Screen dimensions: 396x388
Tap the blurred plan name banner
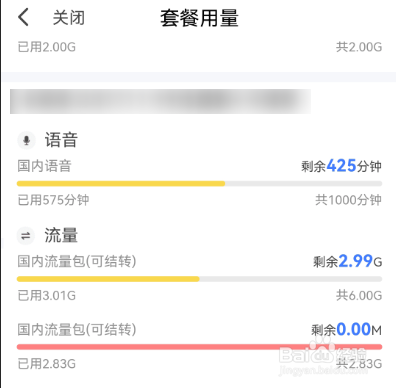(x=160, y=101)
